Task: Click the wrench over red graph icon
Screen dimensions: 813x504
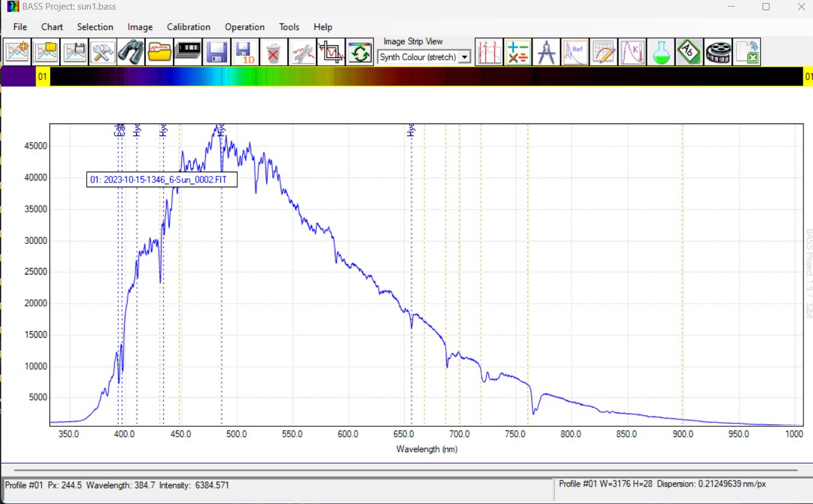Action: pyautogui.click(x=302, y=52)
